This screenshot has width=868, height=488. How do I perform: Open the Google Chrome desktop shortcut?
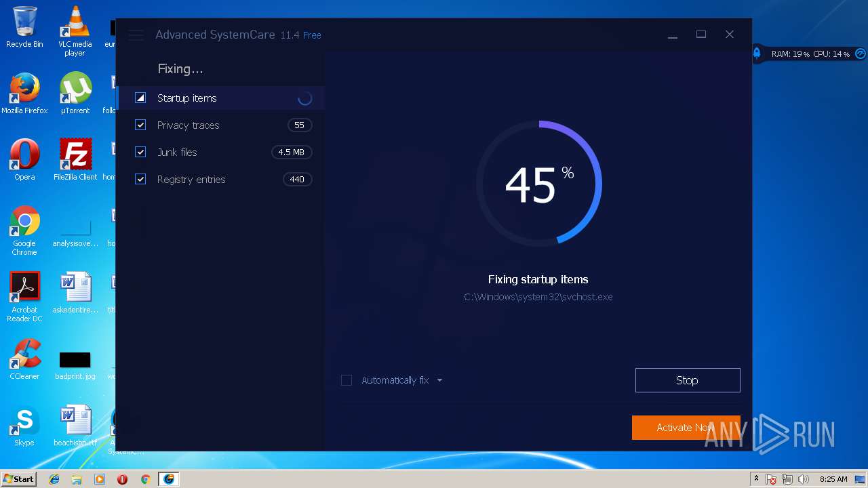point(24,230)
